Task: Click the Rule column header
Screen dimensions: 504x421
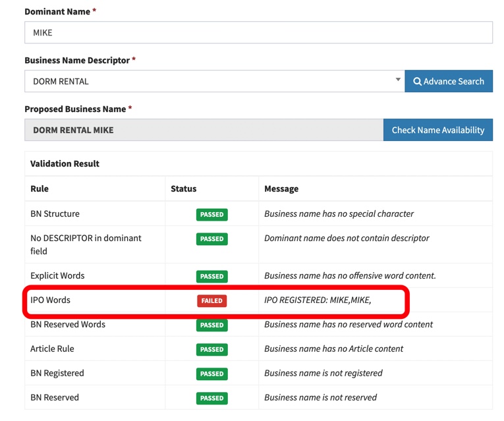Action: click(40, 188)
